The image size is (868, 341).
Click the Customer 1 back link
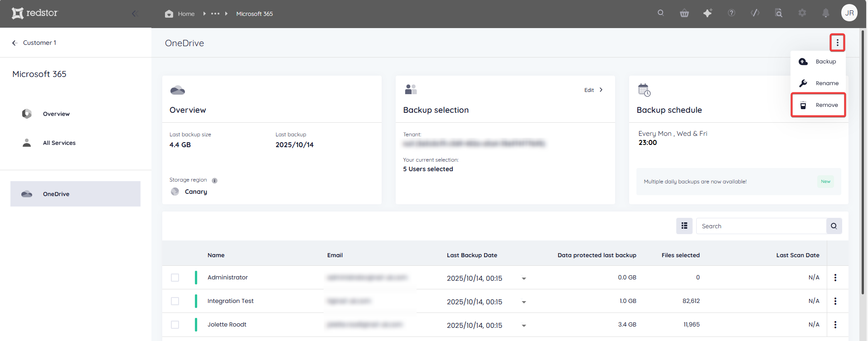click(39, 43)
